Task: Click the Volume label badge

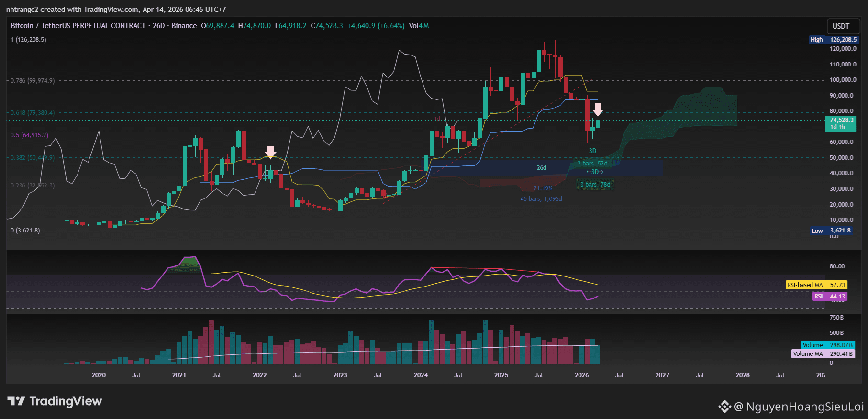Action: [x=812, y=345]
